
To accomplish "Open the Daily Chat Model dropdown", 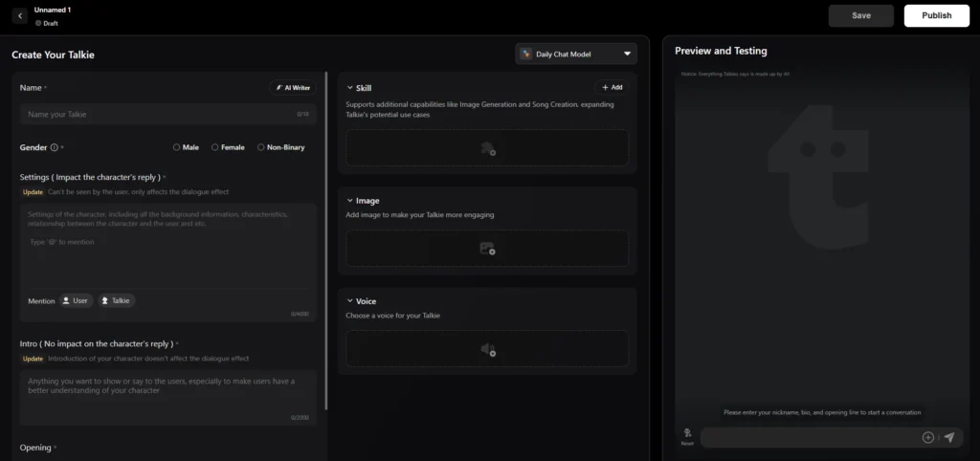I will [x=576, y=54].
